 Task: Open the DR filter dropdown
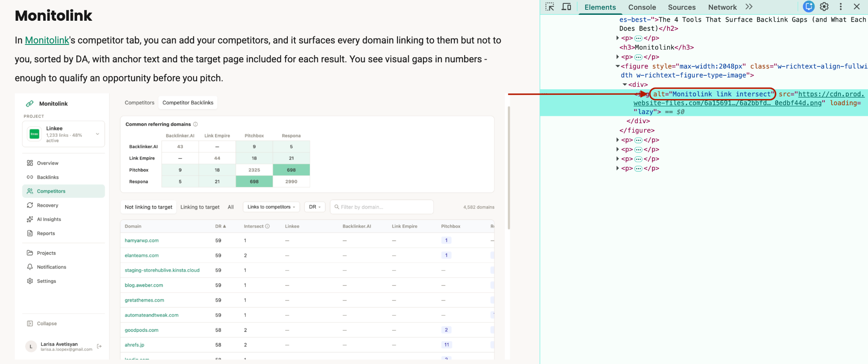point(315,207)
